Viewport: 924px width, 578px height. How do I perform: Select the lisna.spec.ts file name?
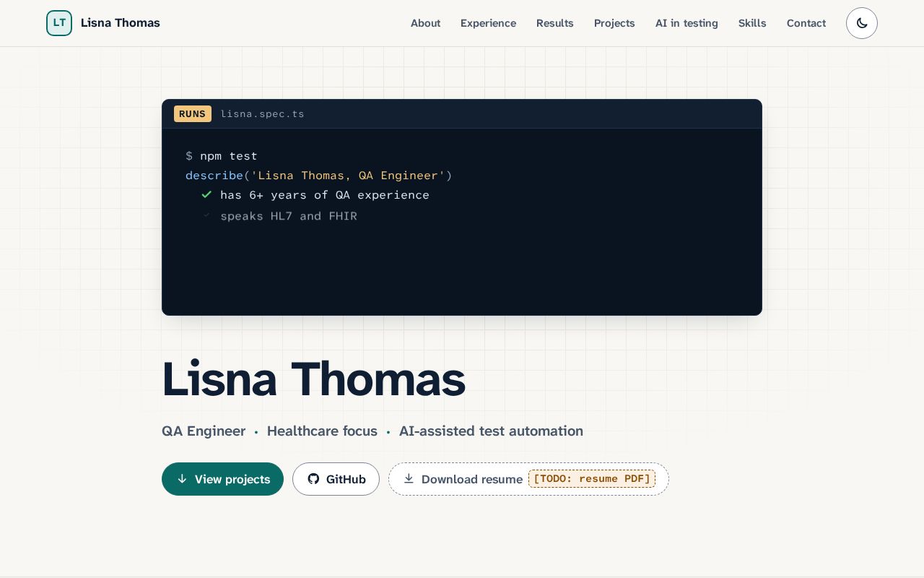point(263,114)
